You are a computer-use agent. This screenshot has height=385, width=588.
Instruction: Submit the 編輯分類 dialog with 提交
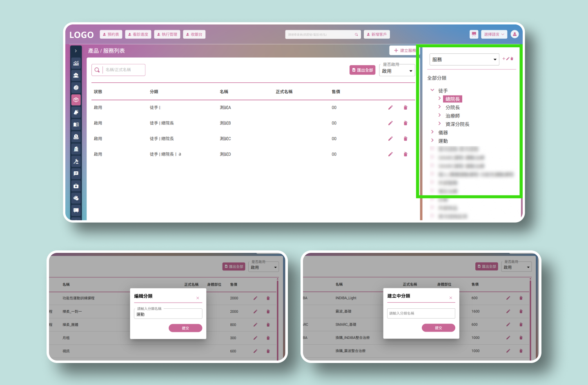click(185, 328)
